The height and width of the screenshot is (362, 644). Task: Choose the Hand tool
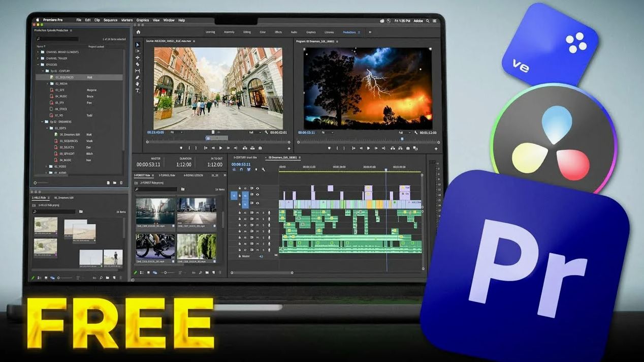137,84
